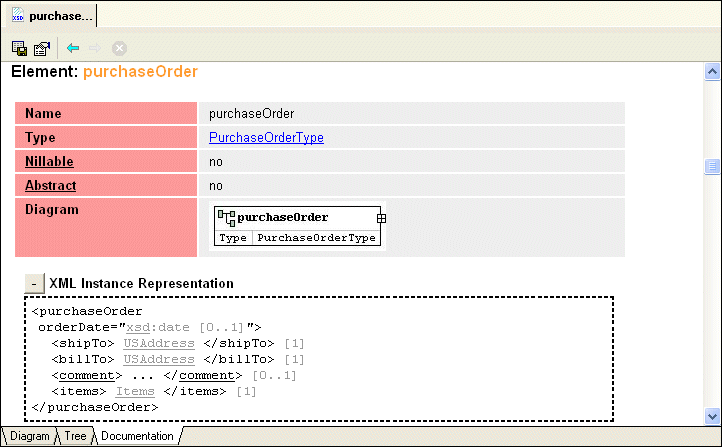722x447 pixels.
Task: Click the documentation properties toolbar icon
Action: pos(41,47)
